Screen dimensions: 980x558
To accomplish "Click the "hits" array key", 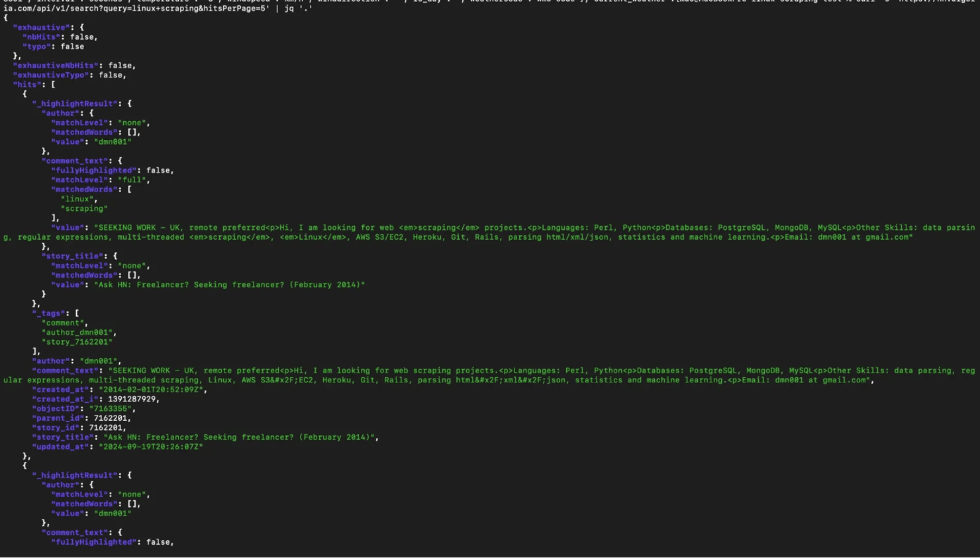I will (x=27, y=85).
